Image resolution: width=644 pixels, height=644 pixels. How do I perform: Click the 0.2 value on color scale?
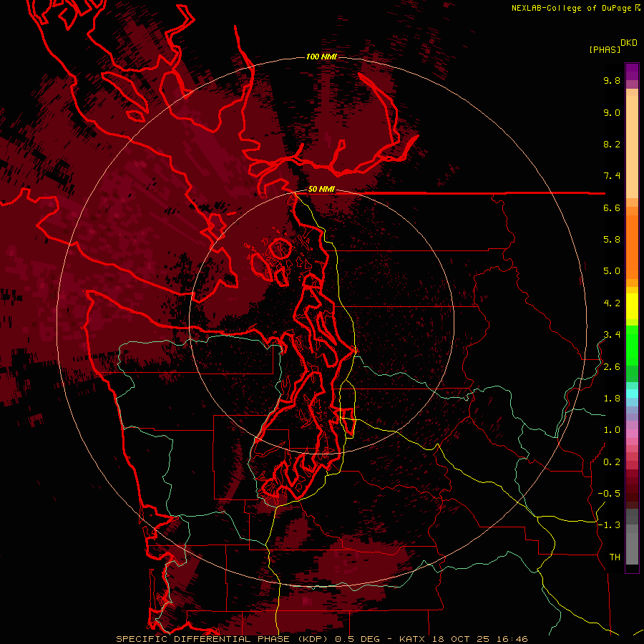[x=612, y=462]
